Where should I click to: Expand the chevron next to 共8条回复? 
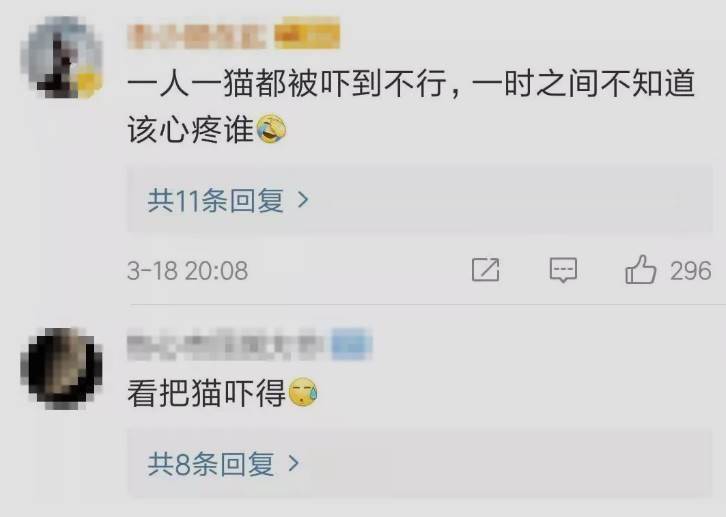[x=294, y=463]
